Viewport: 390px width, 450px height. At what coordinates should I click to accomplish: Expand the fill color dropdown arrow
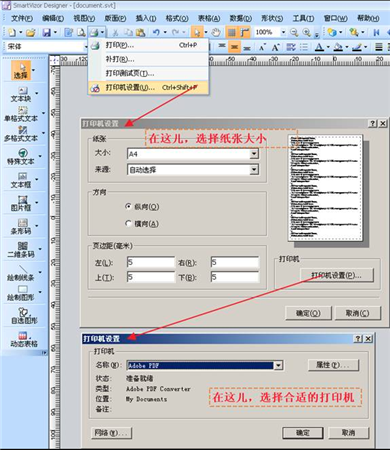click(x=347, y=47)
